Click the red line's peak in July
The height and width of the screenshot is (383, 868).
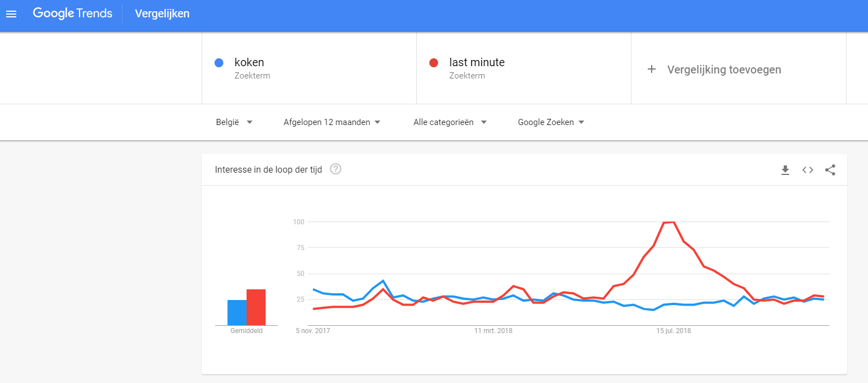(669, 222)
